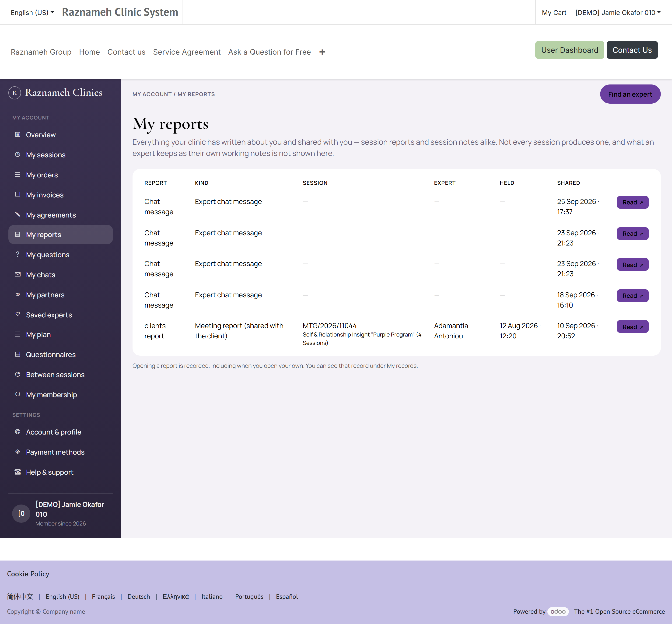Click the round R logo of Raznameh Clinics
The height and width of the screenshot is (624, 672).
click(14, 92)
